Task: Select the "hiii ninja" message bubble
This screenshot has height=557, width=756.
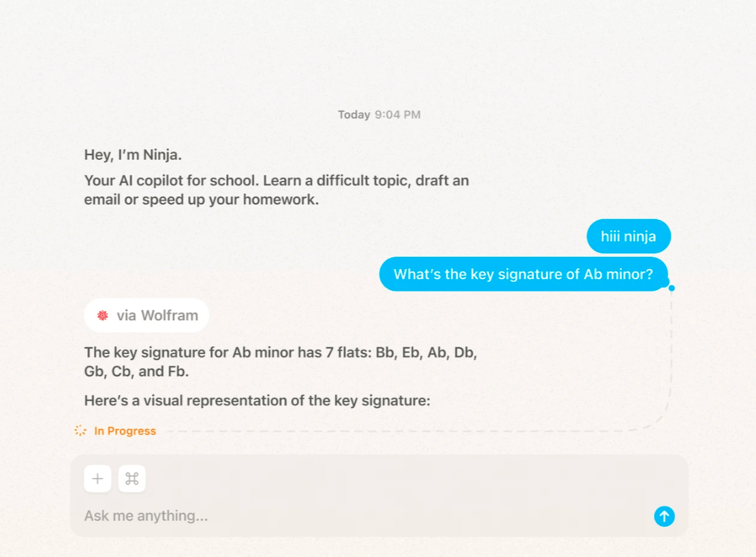Action: (628, 236)
